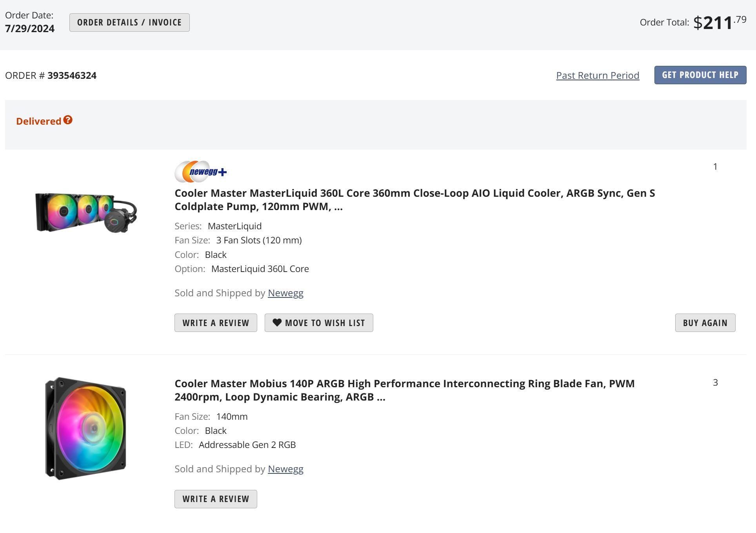This screenshot has height=533, width=756.
Task: Click the order date 7/29/2024
Action: coord(30,29)
